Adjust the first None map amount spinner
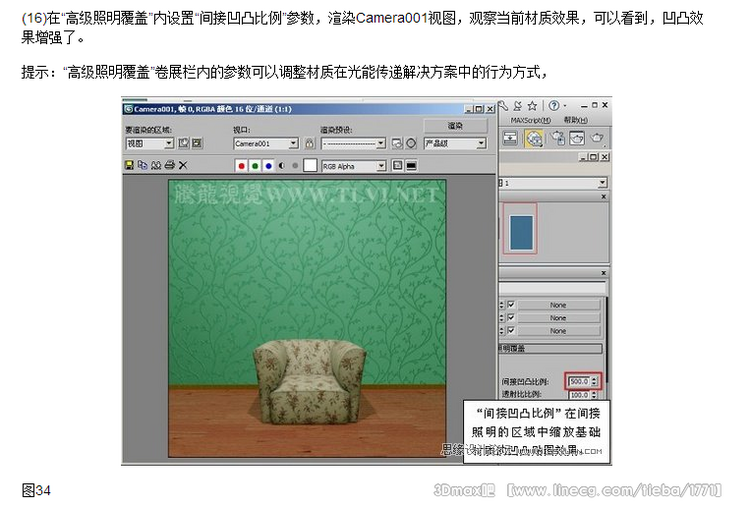The image size is (750, 507). point(502,305)
